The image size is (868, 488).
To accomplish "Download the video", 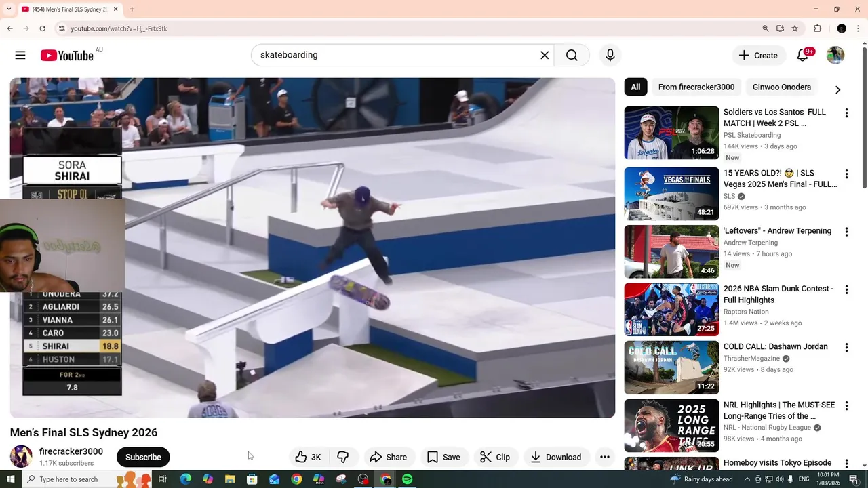I will 556,457.
